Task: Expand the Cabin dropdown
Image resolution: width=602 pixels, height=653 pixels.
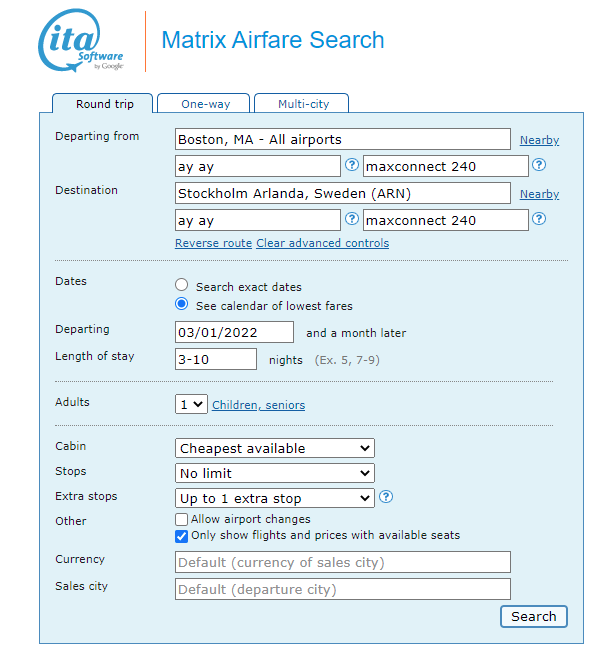Action: point(275,448)
